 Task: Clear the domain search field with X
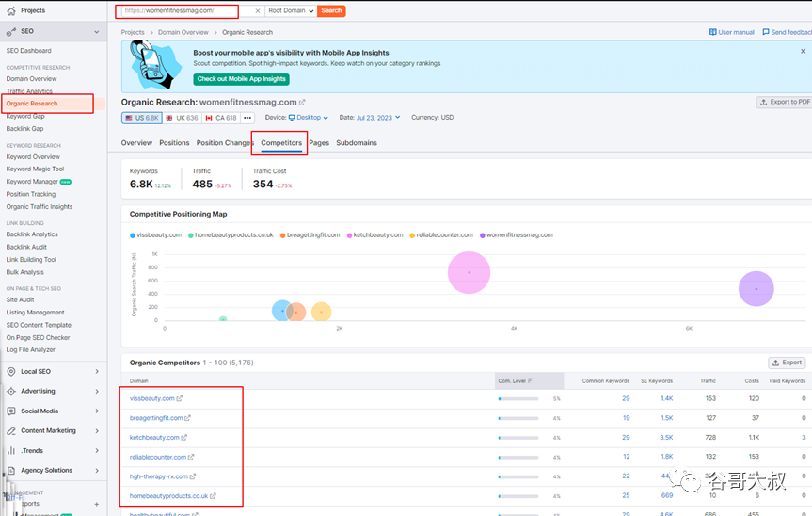point(258,11)
